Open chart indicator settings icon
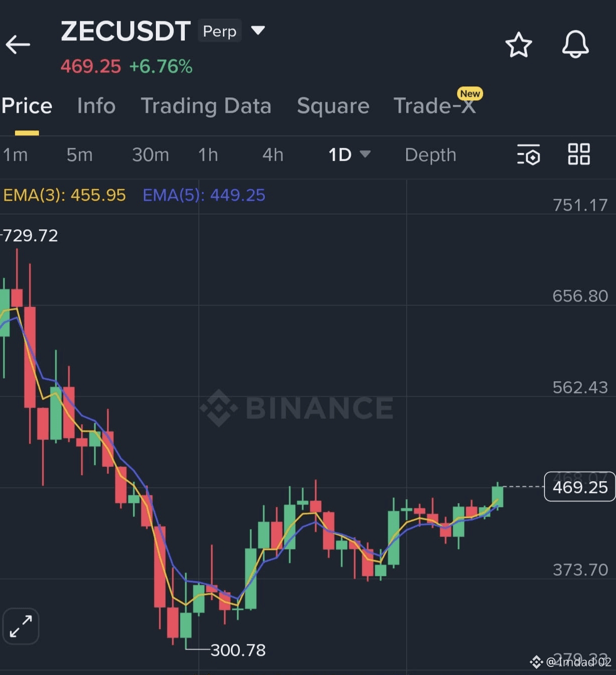Image resolution: width=616 pixels, height=675 pixels. (x=529, y=154)
